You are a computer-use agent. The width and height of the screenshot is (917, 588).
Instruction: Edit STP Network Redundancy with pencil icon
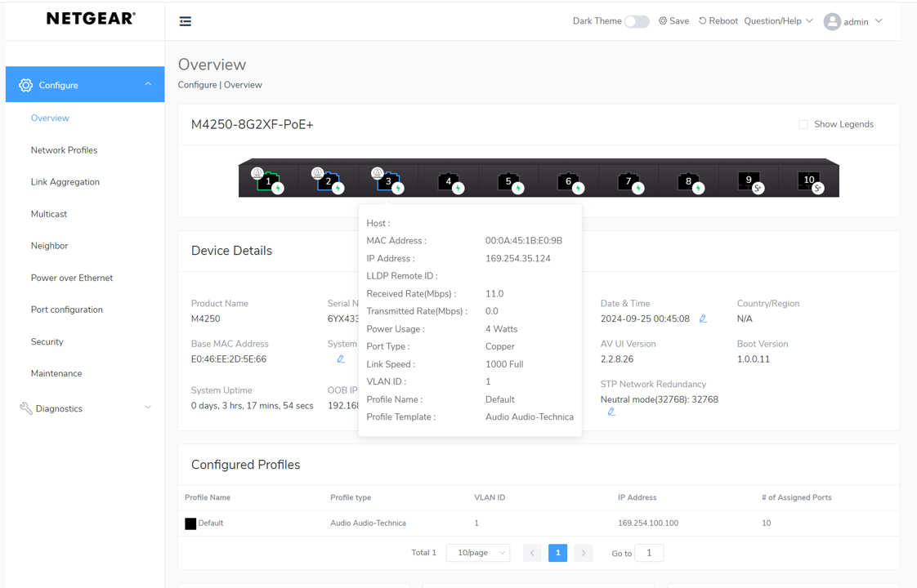[x=611, y=412]
